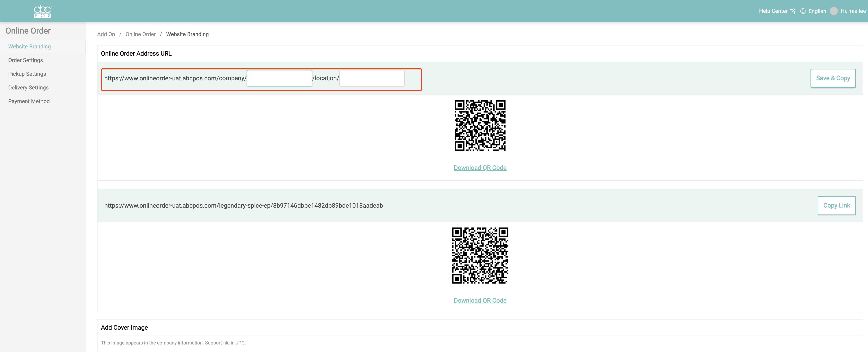Click the Online Order sidebar title
Viewport: 868px width, 352px height.
pos(28,31)
